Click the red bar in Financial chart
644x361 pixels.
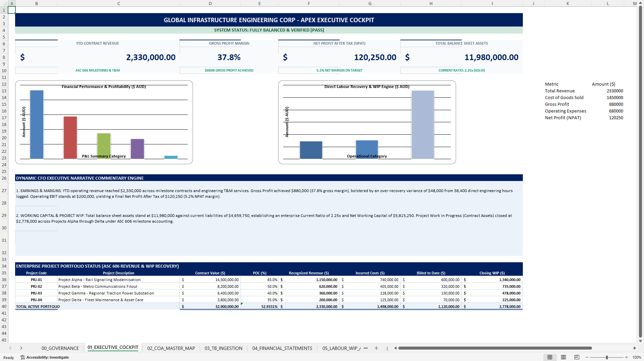70,138
